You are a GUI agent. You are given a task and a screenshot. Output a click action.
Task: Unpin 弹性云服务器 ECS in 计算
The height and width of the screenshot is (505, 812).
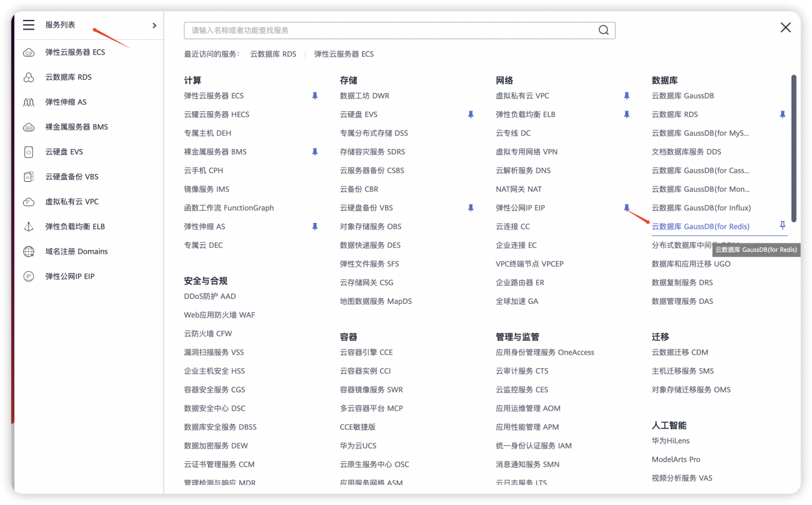click(x=315, y=96)
